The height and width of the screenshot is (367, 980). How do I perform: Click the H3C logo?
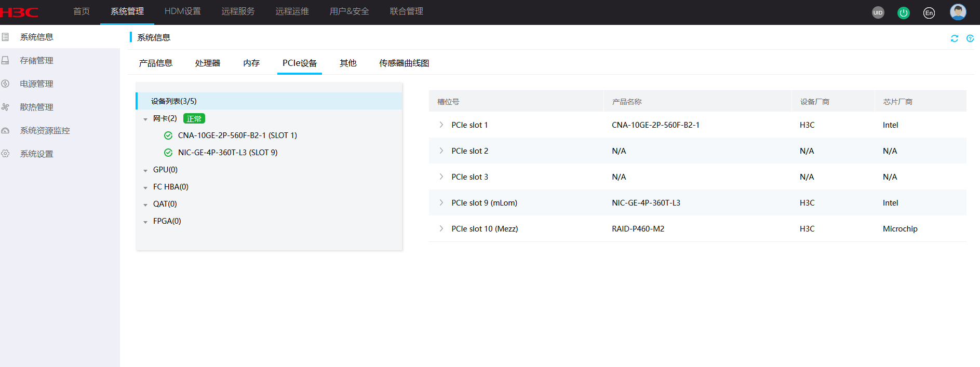tap(19, 12)
